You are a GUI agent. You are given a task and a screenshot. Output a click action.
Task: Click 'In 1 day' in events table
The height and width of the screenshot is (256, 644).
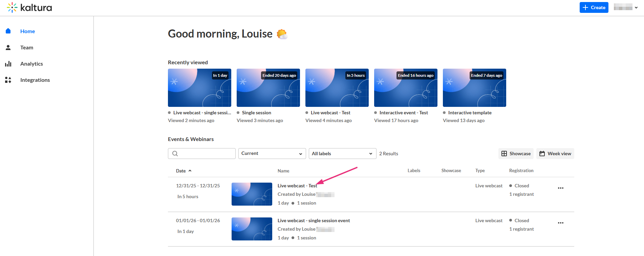tap(186, 231)
